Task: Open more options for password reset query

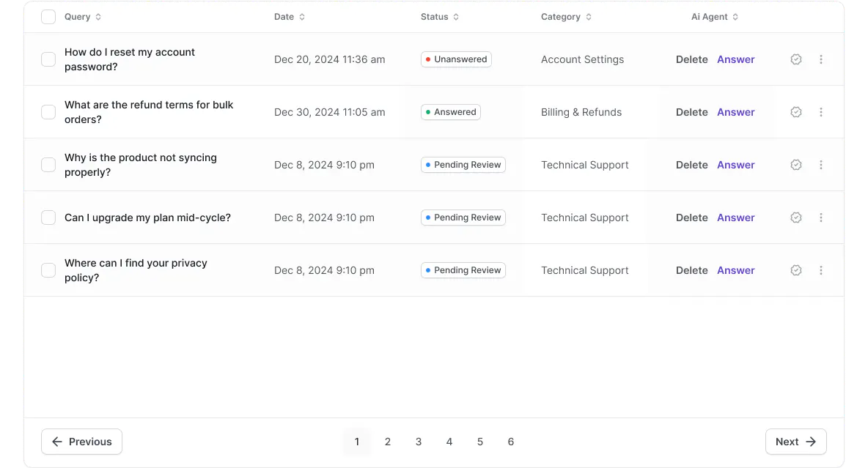Action: click(x=821, y=59)
